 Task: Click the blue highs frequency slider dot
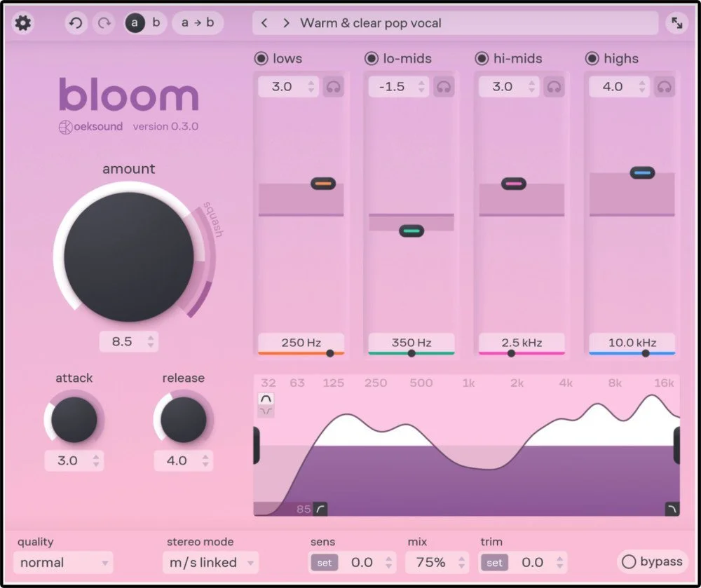point(646,353)
